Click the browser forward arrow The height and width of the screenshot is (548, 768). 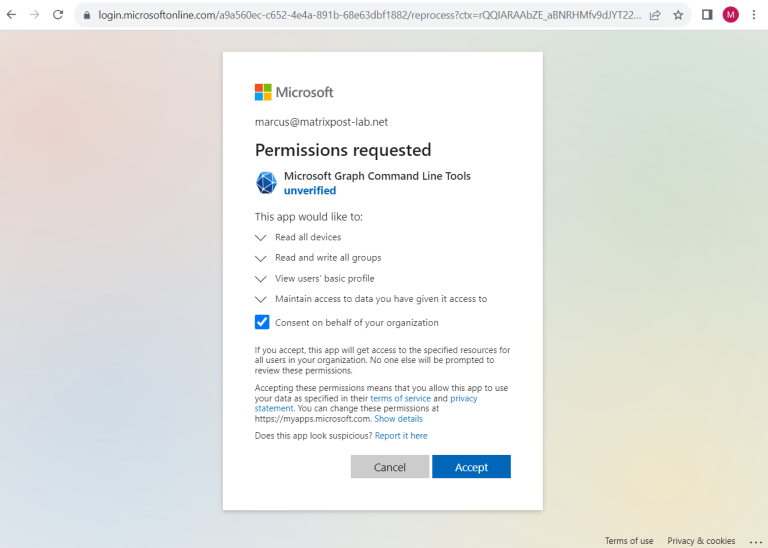[x=34, y=15]
